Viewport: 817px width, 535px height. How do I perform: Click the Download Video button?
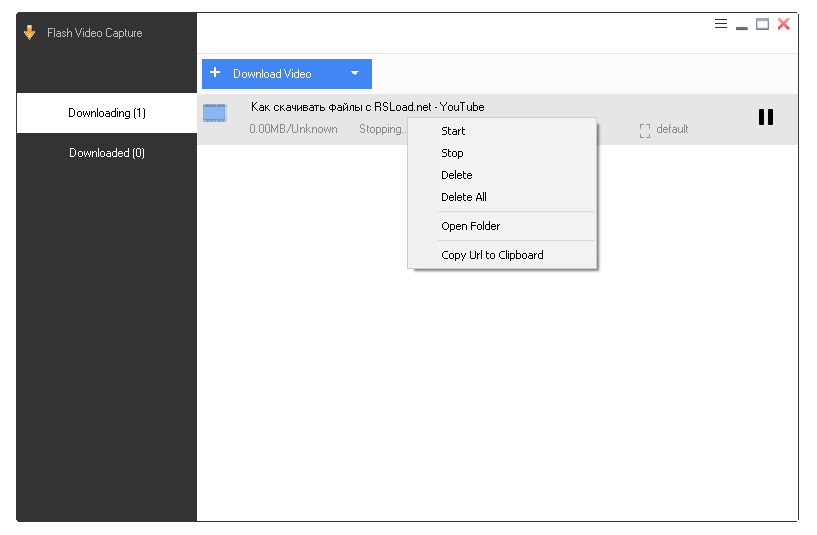(x=272, y=74)
